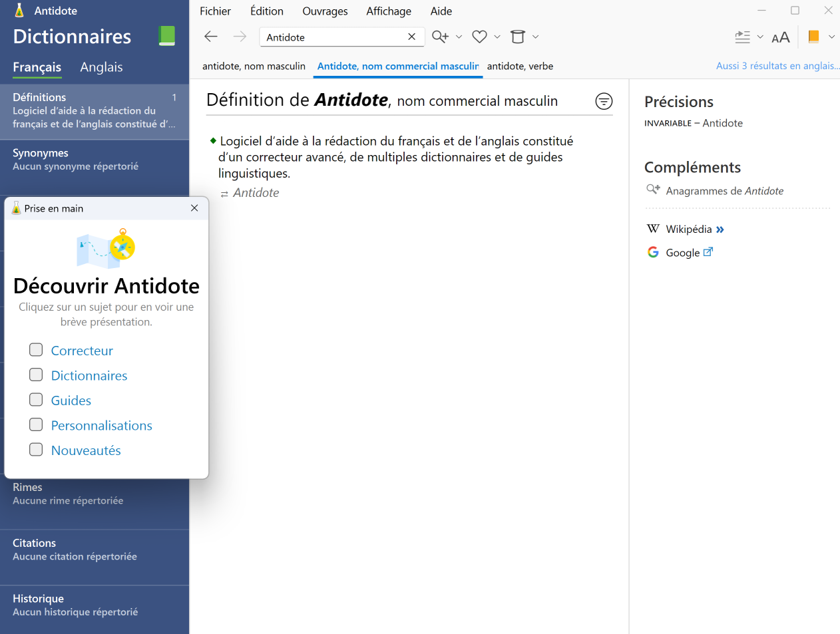Click the Antidote search input field
Screen dimensions: 840x634
coord(333,37)
